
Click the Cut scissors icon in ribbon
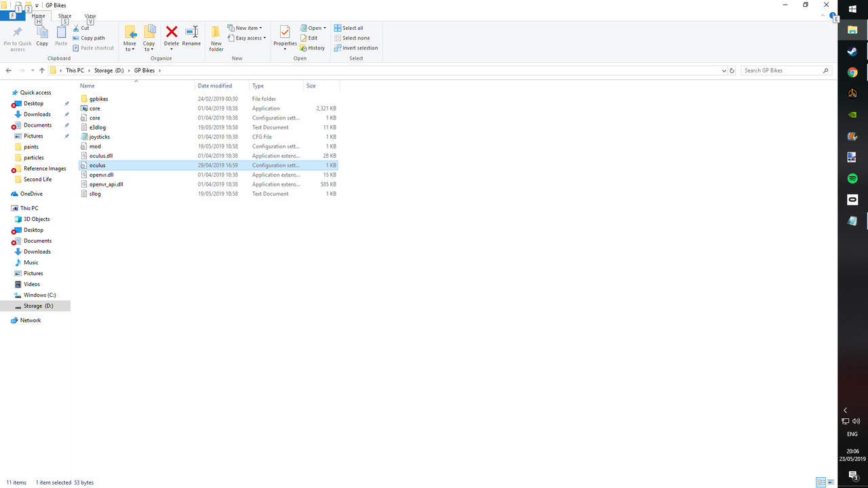coord(76,28)
